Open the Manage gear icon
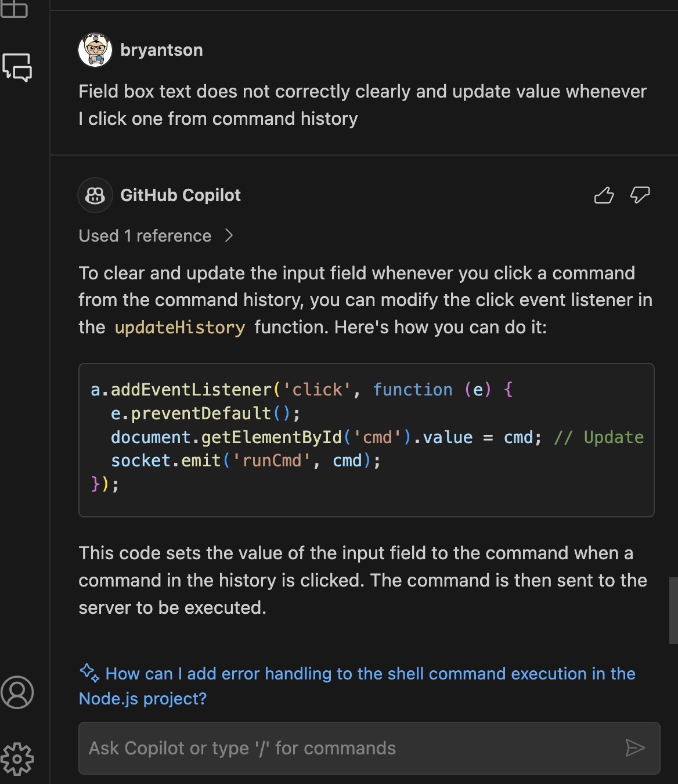678x784 pixels. click(17, 759)
